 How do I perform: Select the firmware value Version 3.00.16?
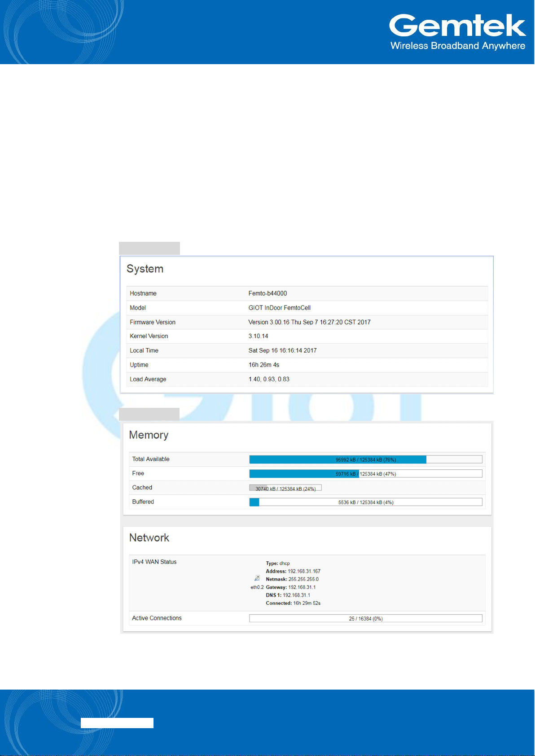pyautogui.click(x=310, y=322)
